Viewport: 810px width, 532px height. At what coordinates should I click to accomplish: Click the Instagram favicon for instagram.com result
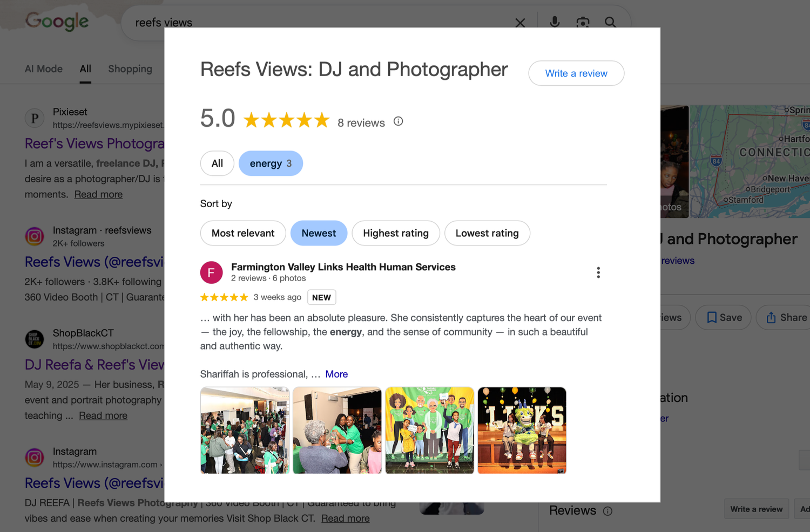pyautogui.click(x=35, y=458)
